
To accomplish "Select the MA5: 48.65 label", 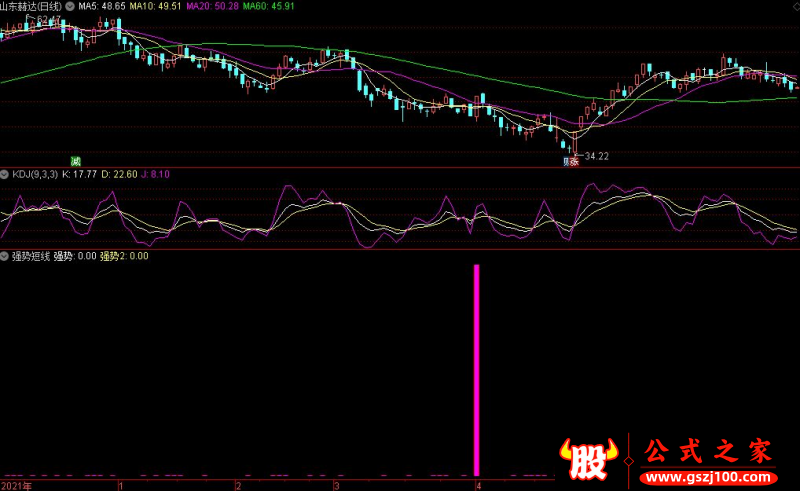I will tap(102, 7).
